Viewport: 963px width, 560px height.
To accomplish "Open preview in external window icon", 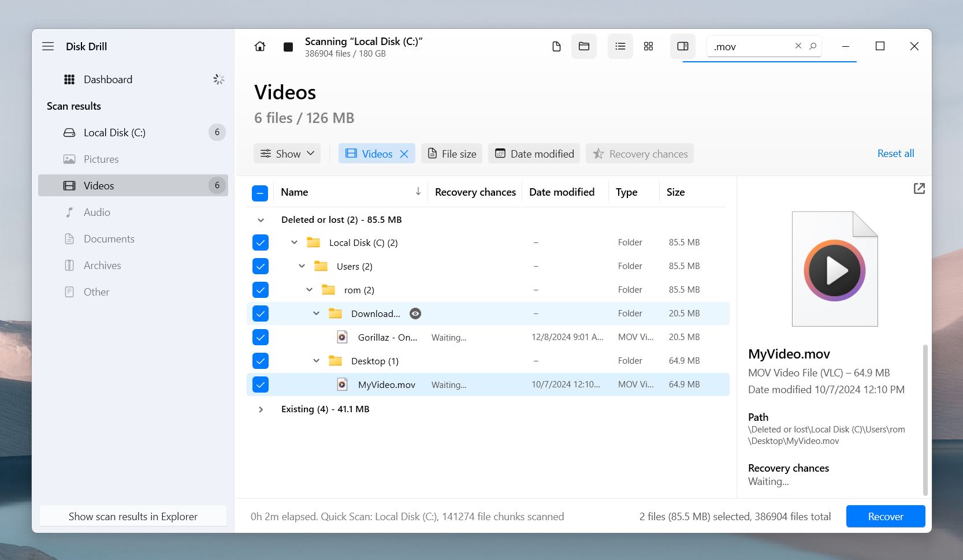I will [919, 188].
